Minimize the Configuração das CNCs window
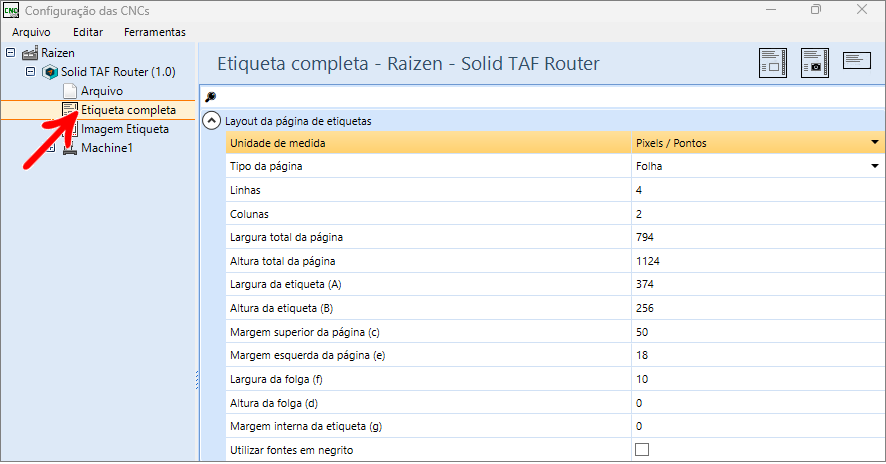The image size is (886, 464). tap(771, 10)
